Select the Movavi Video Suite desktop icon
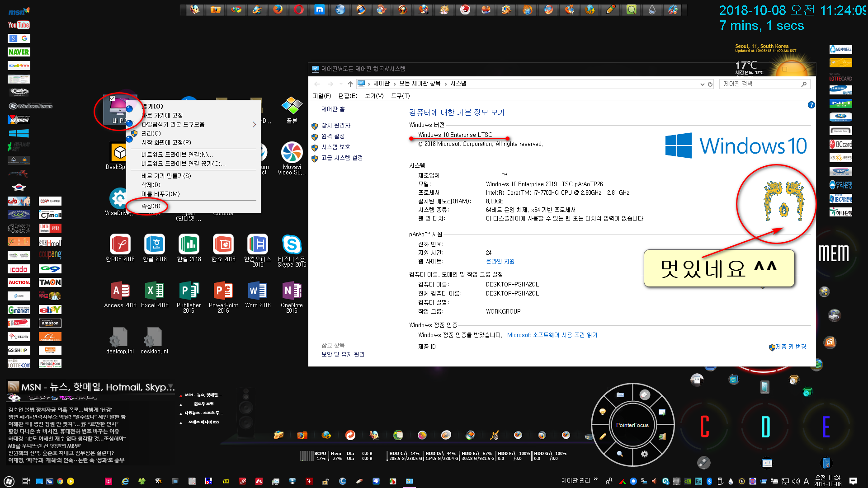The width and height of the screenshot is (868, 488). coord(292,158)
